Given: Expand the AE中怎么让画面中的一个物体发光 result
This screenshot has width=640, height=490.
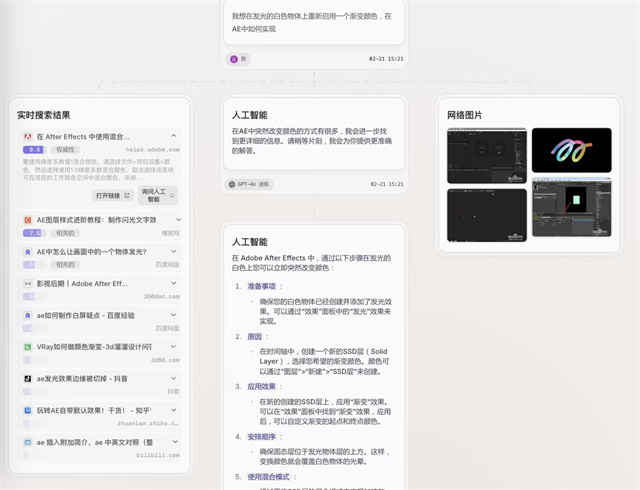Looking at the screenshot, I should point(173,251).
